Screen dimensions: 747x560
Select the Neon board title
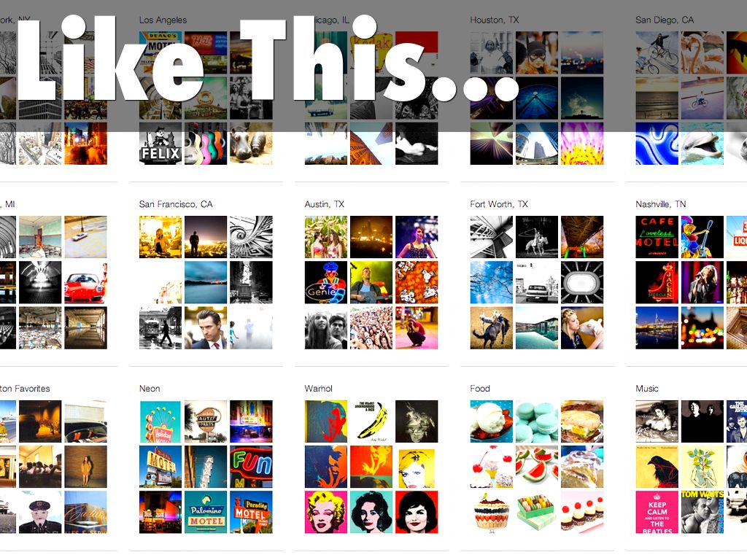(150, 389)
